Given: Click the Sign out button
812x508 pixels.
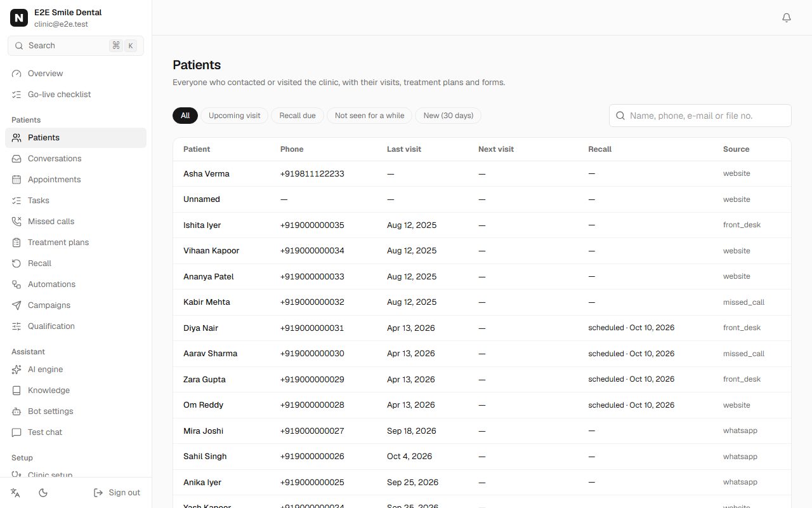Looking at the screenshot, I should (117, 493).
